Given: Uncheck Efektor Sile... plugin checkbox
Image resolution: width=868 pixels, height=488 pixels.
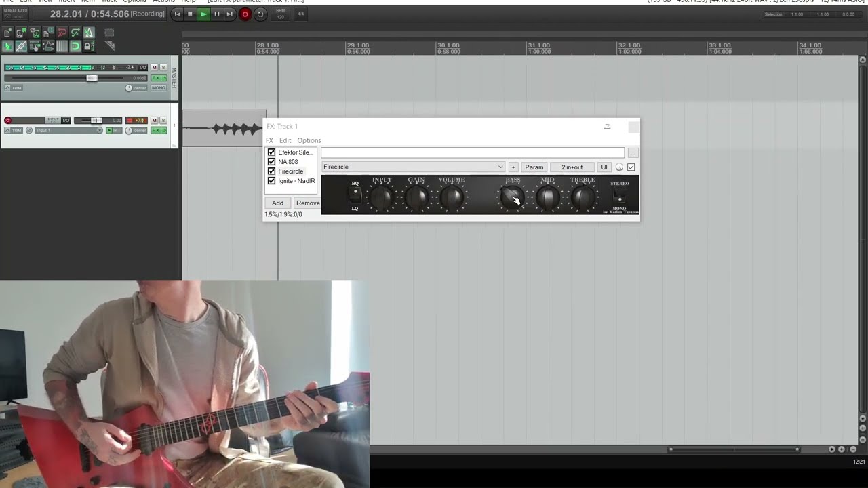Looking at the screenshot, I should coord(271,152).
